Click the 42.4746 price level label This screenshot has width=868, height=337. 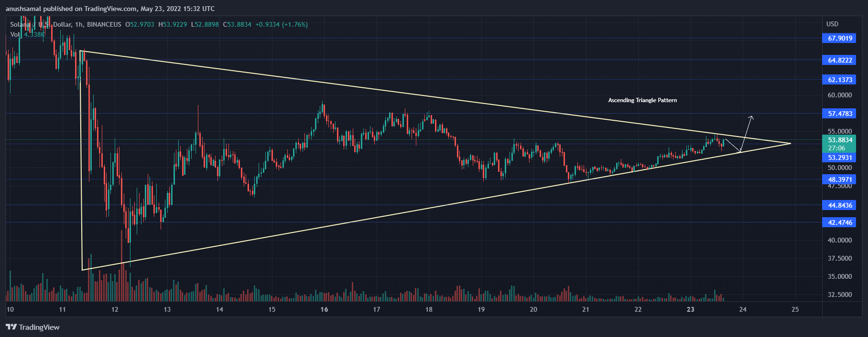[839, 222]
